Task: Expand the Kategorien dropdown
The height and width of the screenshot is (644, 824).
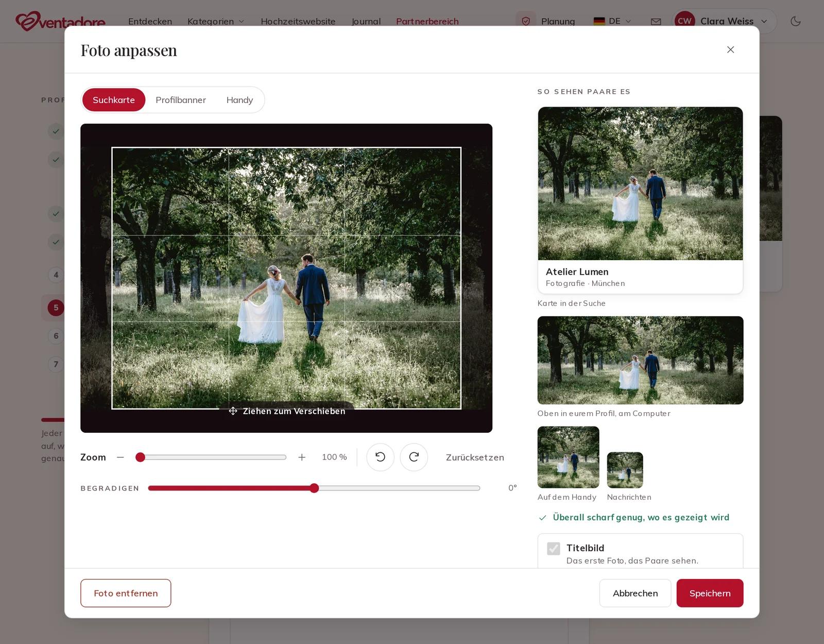Action: [216, 21]
